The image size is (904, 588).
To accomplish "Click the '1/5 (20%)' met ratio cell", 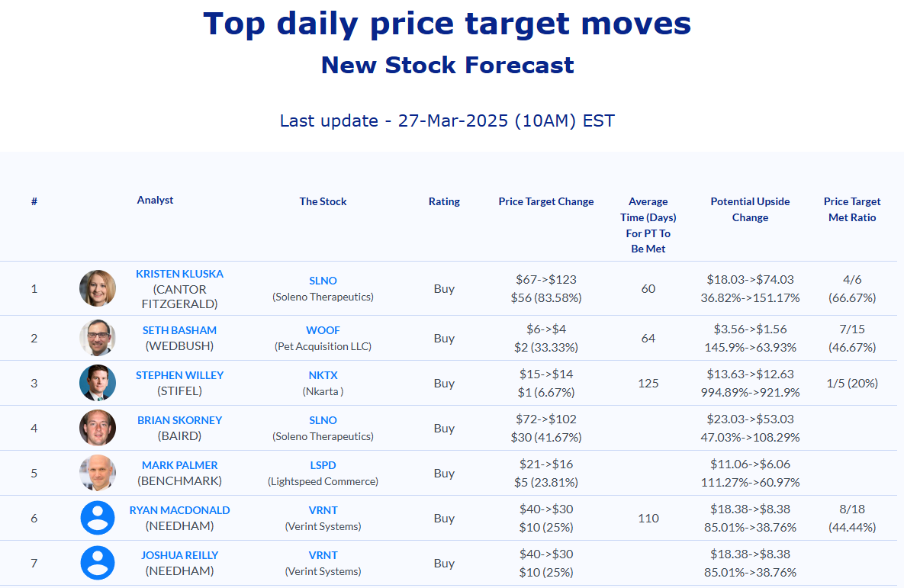I will click(x=852, y=384).
